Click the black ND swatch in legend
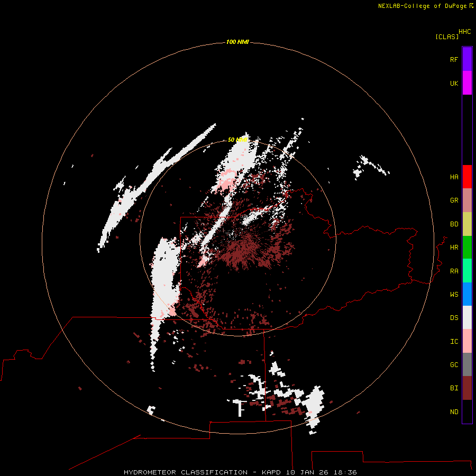The height and width of the screenshot is (476, 476). tap(467, 411)
